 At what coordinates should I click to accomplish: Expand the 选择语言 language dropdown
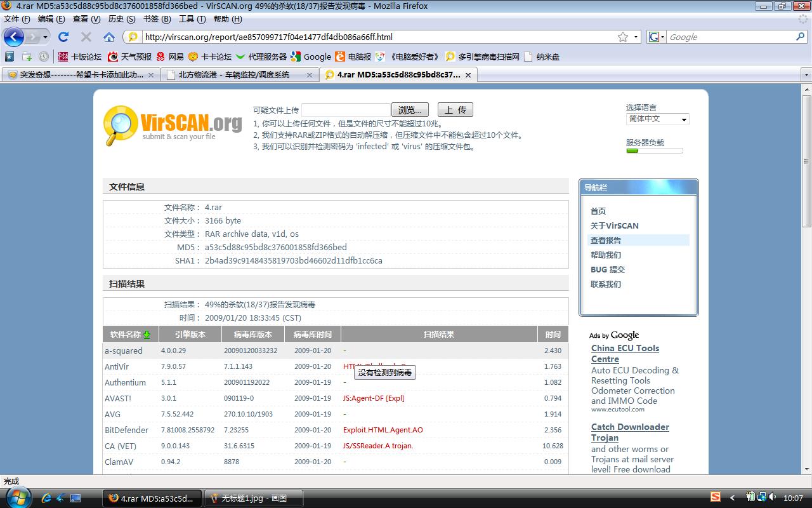pyautogui.click(x=658, y=119)
